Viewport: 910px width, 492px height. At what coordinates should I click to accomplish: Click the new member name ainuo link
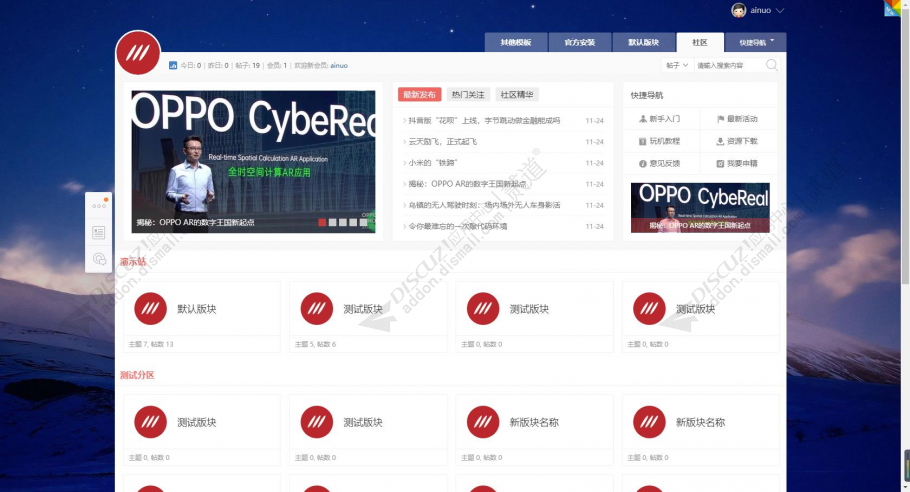click(339, 66)
